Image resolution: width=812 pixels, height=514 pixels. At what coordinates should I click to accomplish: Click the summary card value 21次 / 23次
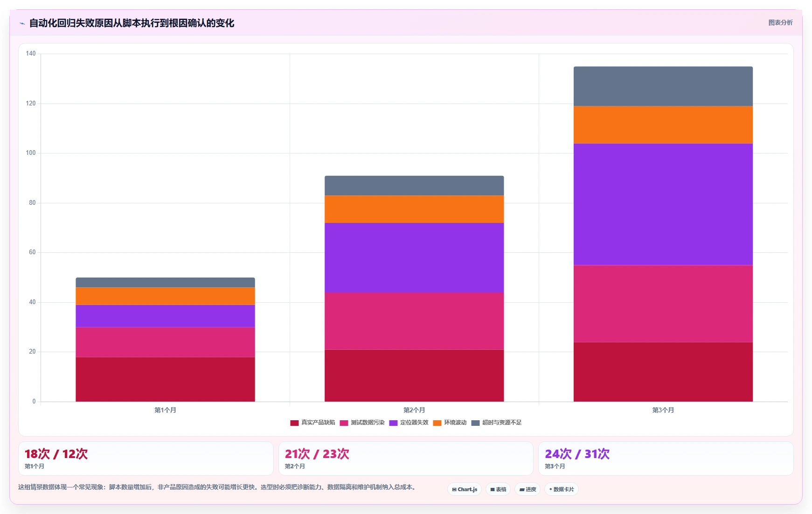tap(317, 454)
